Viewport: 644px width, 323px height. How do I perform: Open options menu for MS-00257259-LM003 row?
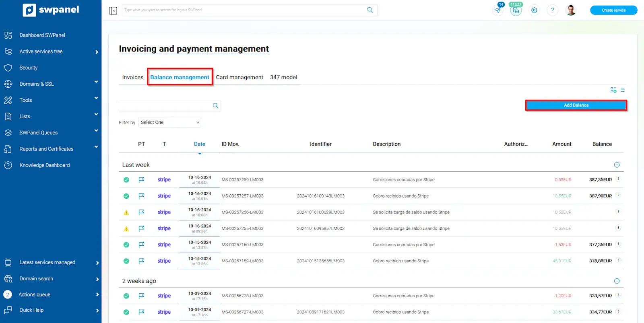618,179
